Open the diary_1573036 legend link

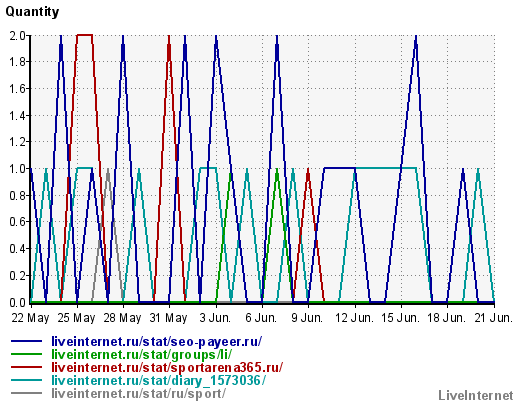pyautogui.click(x=159, y=380)
